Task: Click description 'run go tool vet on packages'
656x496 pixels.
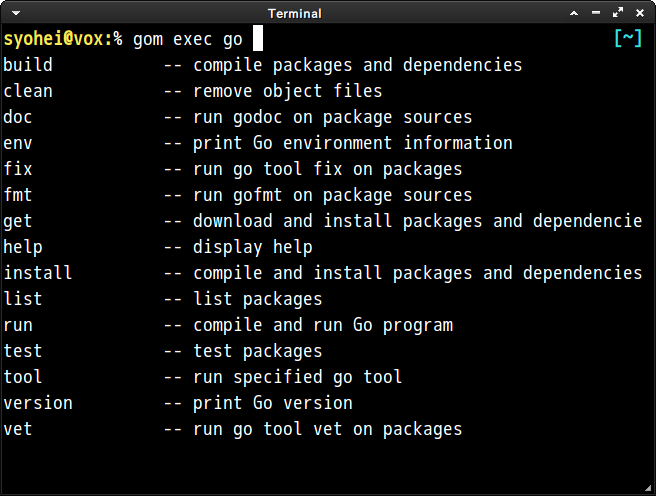Action: coord(328,430)
